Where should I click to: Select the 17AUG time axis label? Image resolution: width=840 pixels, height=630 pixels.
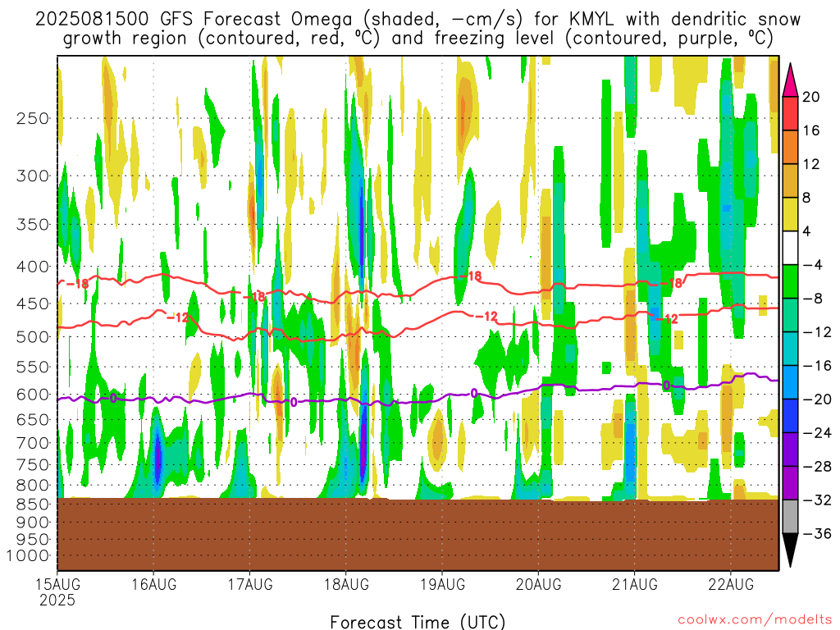tap(249, 584)
